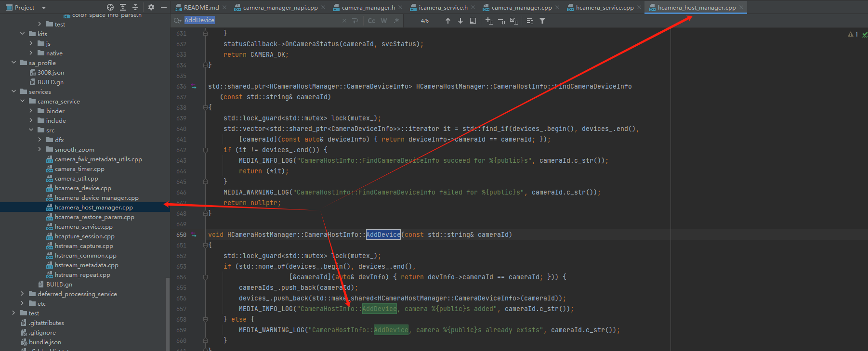The width and height of the screenshot is (868, 351).
Task: Expand the include folder
Action: click(31, 120)
